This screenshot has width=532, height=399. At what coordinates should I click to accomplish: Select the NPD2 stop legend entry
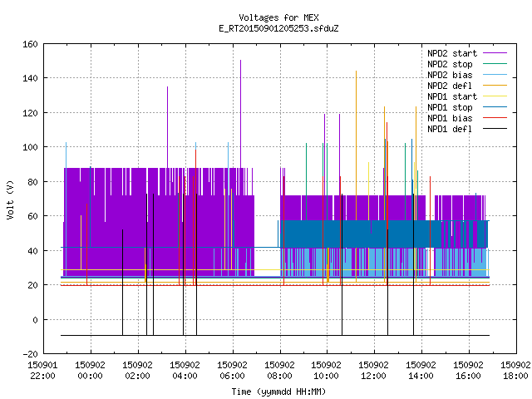pos(450,64)
